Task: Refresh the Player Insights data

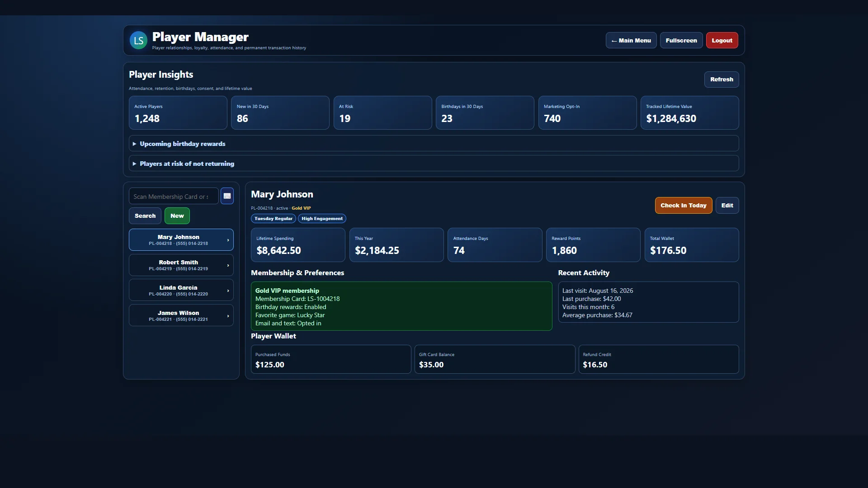Action: pyautogui.click(x=722, y=80)
